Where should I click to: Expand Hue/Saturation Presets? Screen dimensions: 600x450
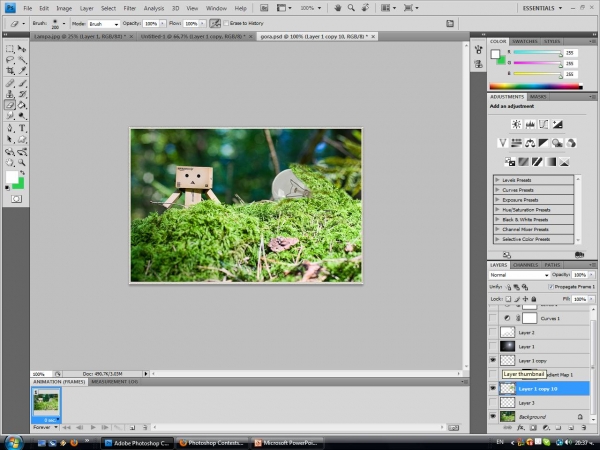(497, 210)
